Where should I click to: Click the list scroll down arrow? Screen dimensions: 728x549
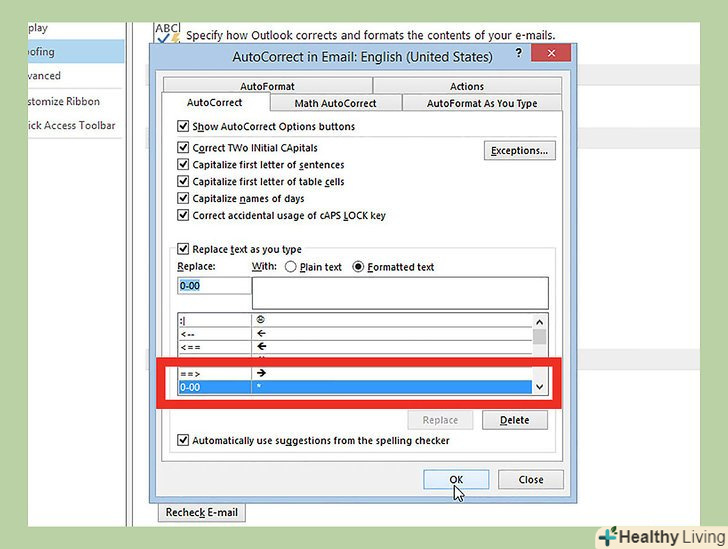(x=540, y=386)
